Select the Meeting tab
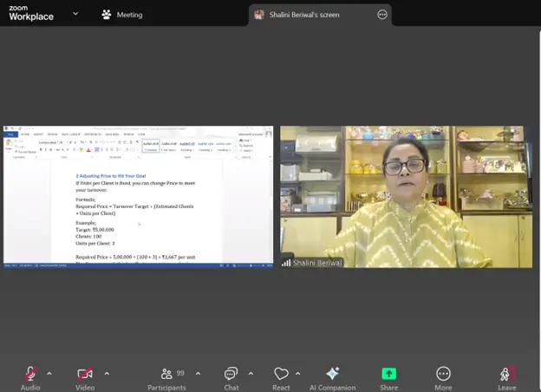Screen dimensions: 541x392 click(x=122, y=15)
